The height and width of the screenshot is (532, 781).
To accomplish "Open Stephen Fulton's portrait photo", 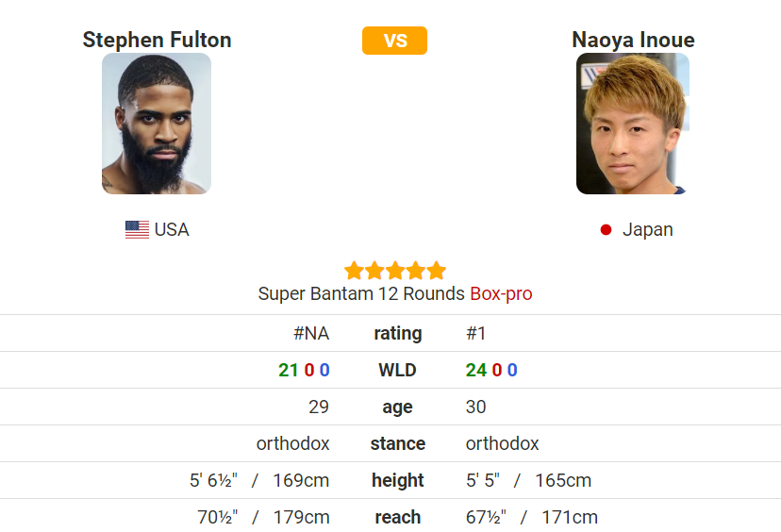I will coord(157,124).
